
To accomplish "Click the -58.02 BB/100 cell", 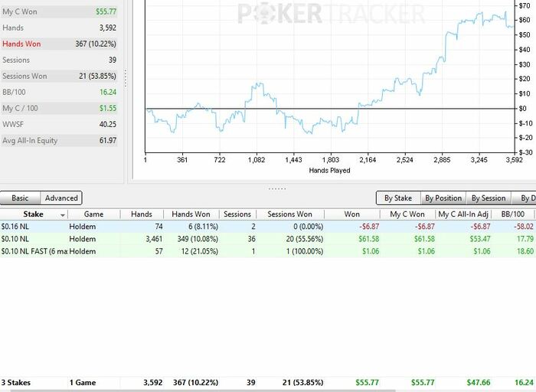I will 523,227.
